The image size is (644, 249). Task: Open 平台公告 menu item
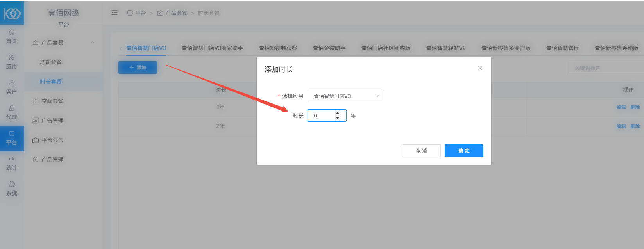pos(52,140)
